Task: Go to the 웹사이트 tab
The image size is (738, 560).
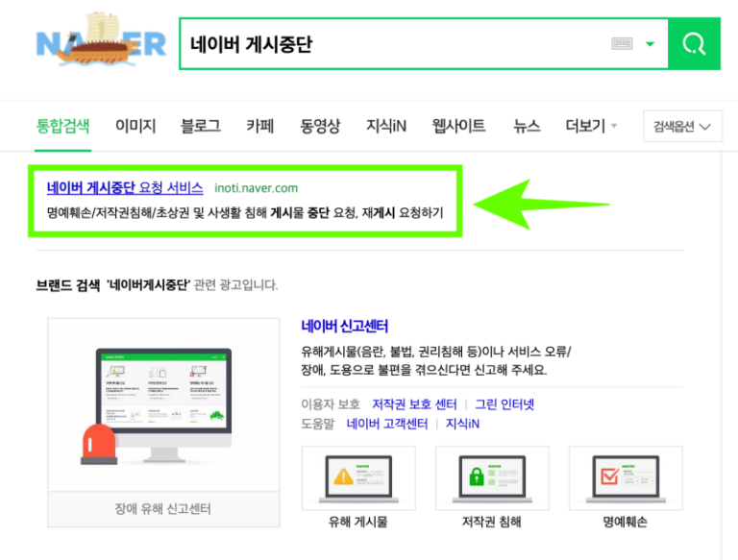Action: pos(458,126)
